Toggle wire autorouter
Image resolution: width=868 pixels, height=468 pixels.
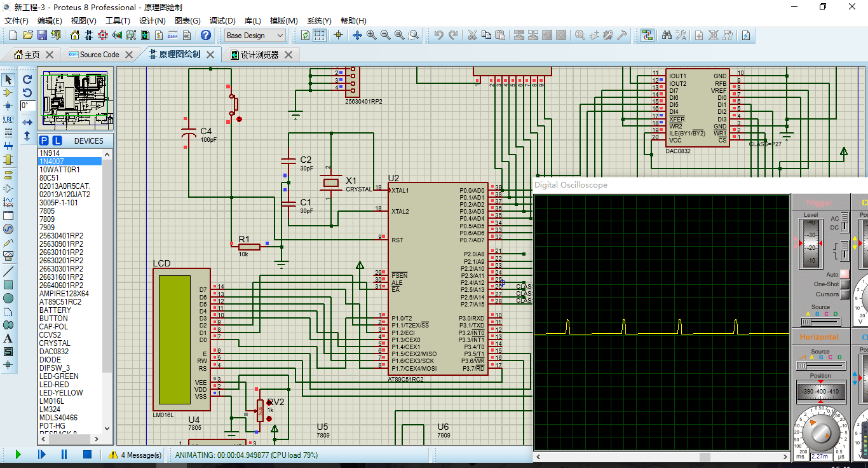click(647, 36)
